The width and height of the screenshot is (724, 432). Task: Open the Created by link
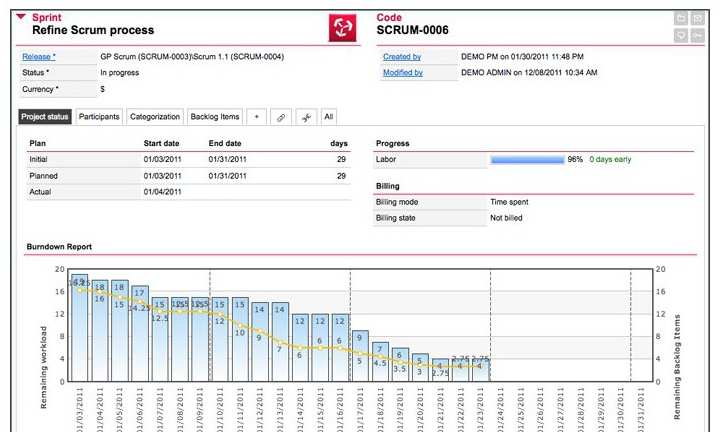click(402, 57)
